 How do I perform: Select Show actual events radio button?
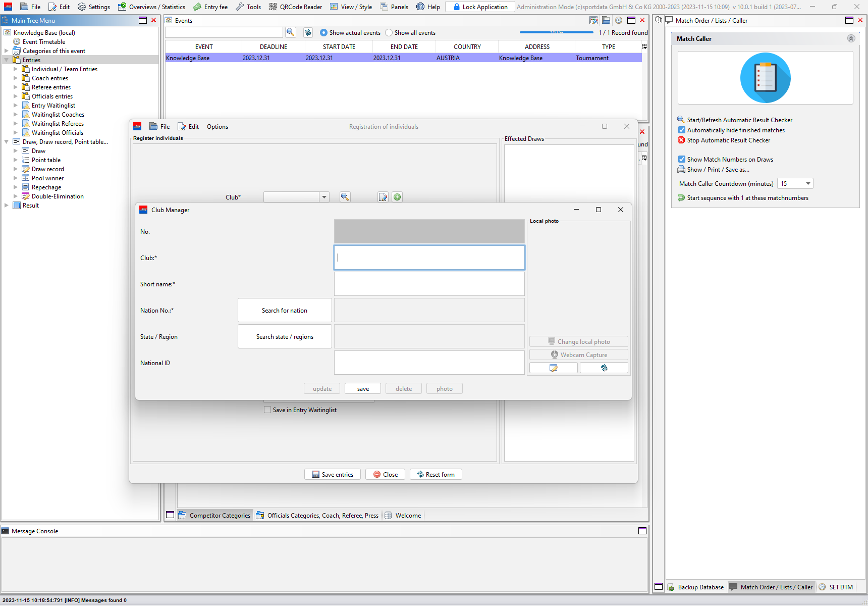click(x=323, y=33)
